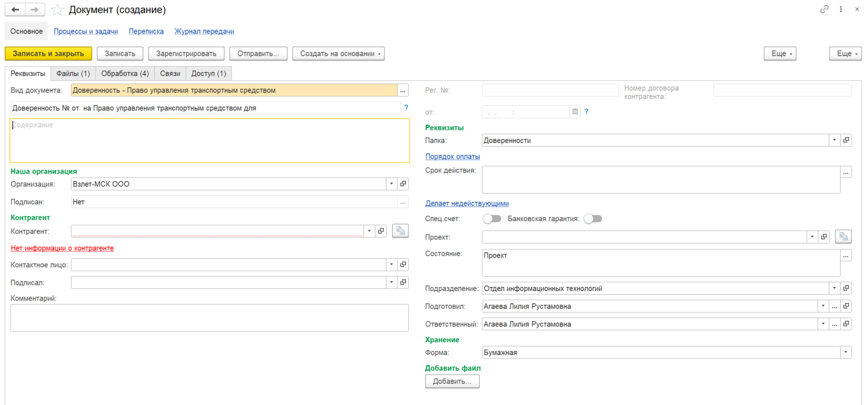Viewport: 868px width, 405px height.
Task: Open the Процессы и задачи link
Action: pyautogui.click(x=86, y=32)
